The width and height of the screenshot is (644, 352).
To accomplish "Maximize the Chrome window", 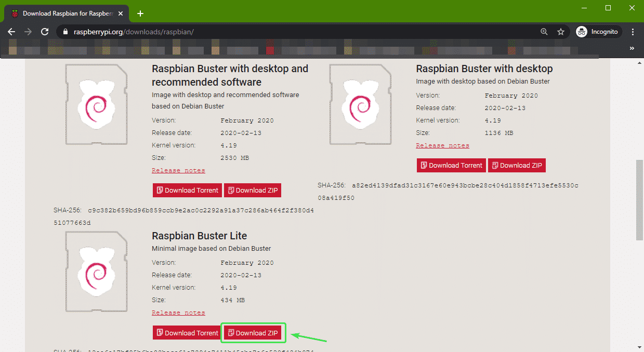I will point(608,8).
